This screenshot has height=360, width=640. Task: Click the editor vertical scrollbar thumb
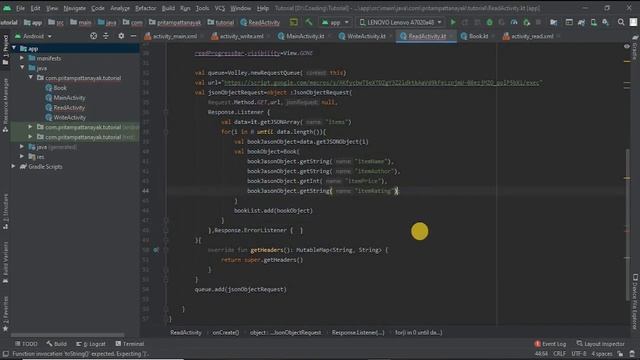(x=627, y=224)
